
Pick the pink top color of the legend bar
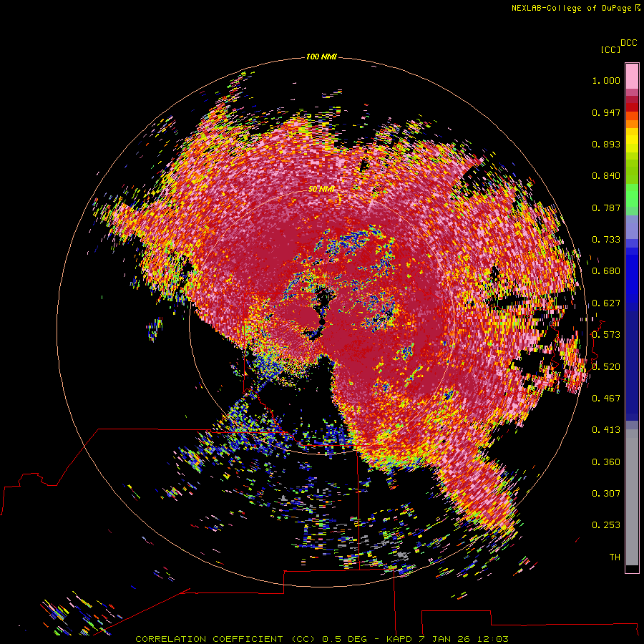tap(632, 77)
